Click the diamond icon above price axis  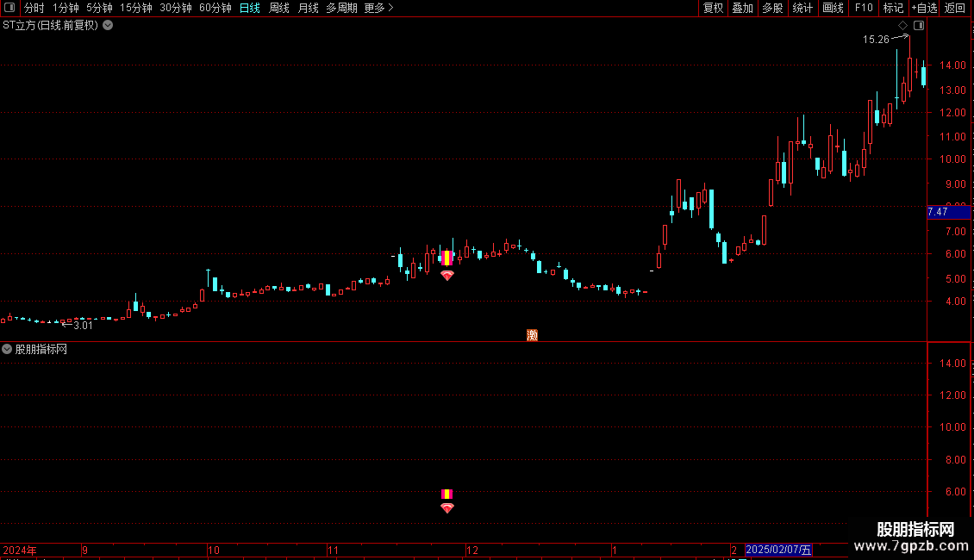coord(903,26)
